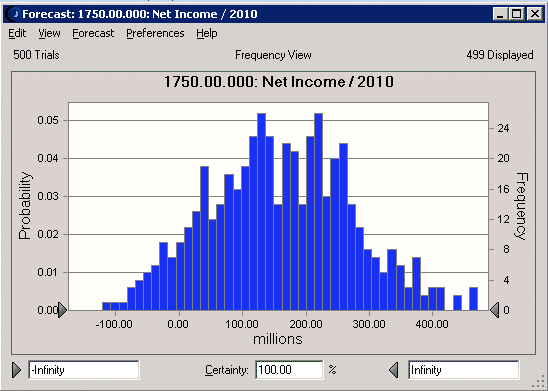This screenshot has width=548, height=391.
Task: Minimize the Forecast window
Action: click(x=500, y=14)
